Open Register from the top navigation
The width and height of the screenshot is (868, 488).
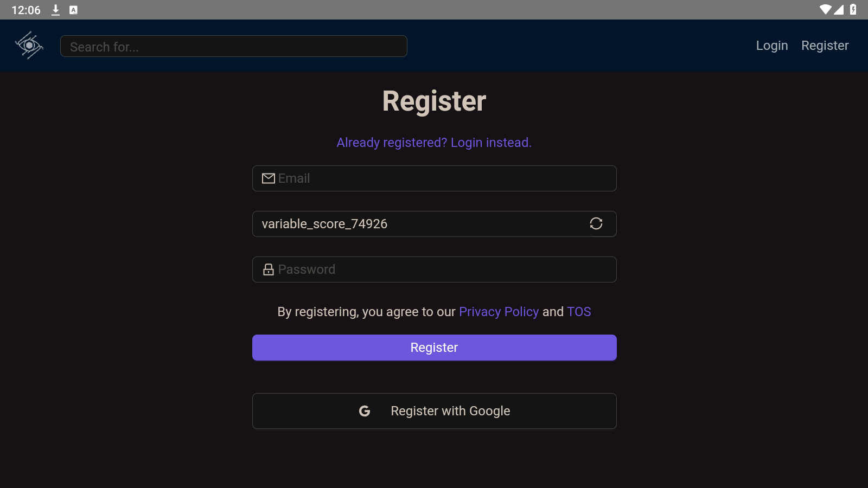pos(825,46)
